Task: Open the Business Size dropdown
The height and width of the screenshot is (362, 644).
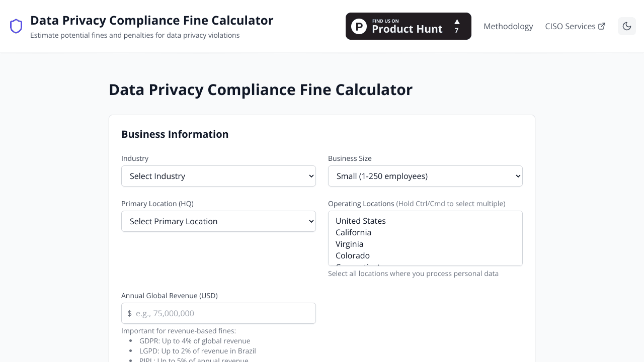Action: (425, 176)
